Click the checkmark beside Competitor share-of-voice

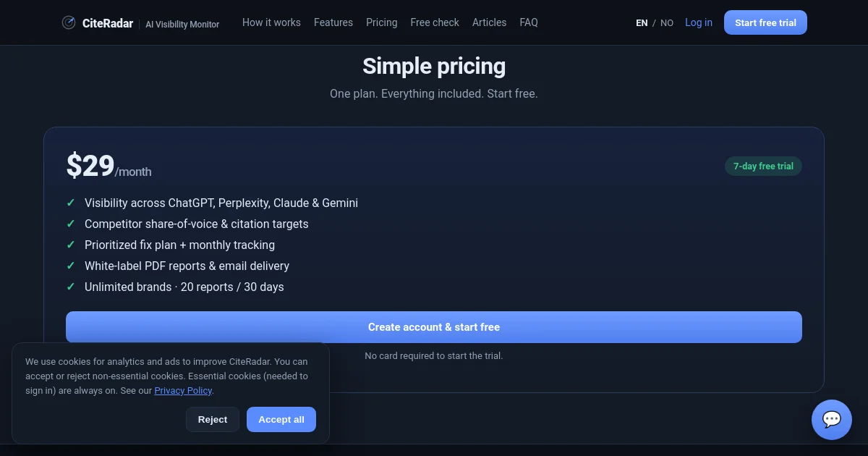(71, 224)
